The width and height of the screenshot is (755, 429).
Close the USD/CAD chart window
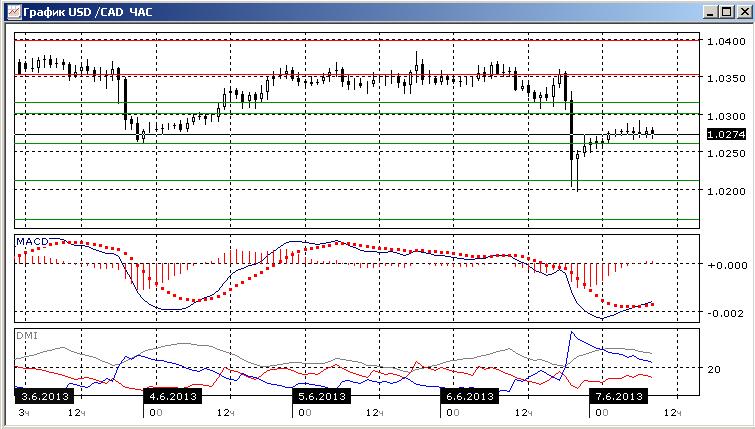tap(744, 12)
